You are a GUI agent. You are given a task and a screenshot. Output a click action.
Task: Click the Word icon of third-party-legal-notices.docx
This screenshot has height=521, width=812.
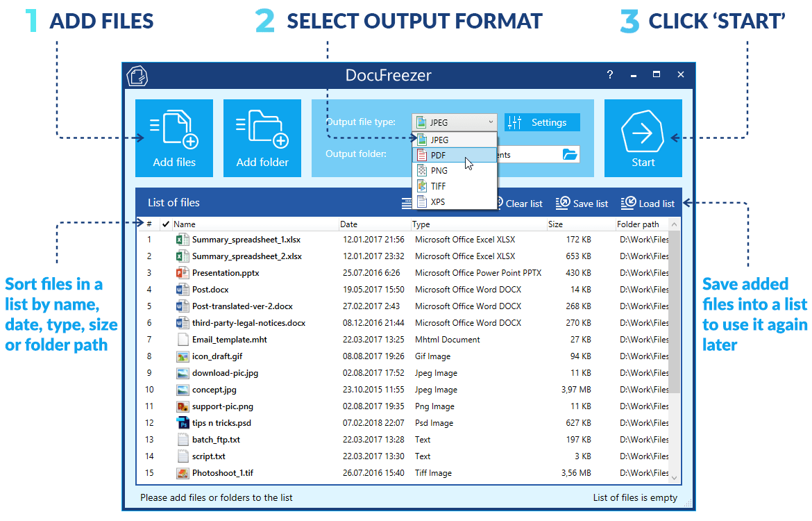[x=183, y=323]
